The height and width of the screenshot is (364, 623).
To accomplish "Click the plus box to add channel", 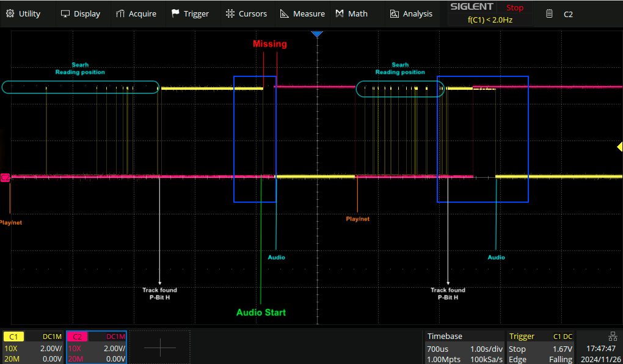I will [x=160, y=348].
